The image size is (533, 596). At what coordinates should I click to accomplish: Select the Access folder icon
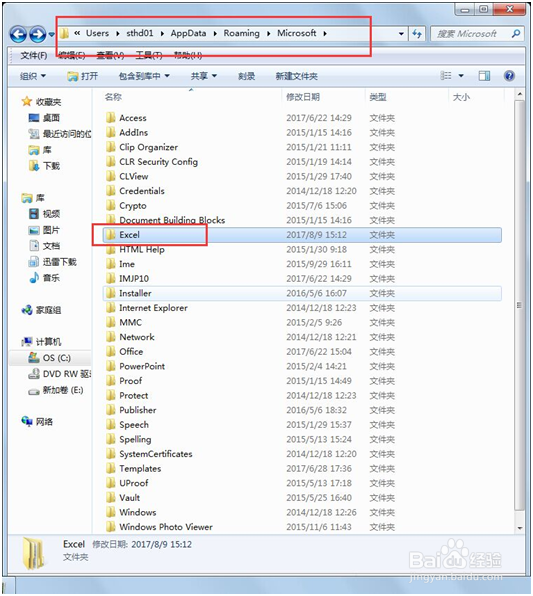(111, 118)
